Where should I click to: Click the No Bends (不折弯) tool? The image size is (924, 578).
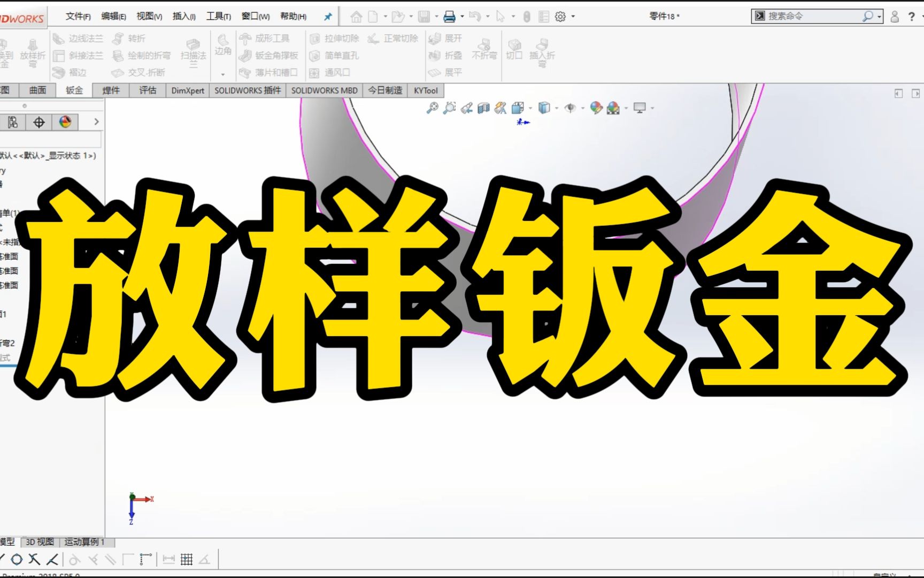tap(484, 49)
